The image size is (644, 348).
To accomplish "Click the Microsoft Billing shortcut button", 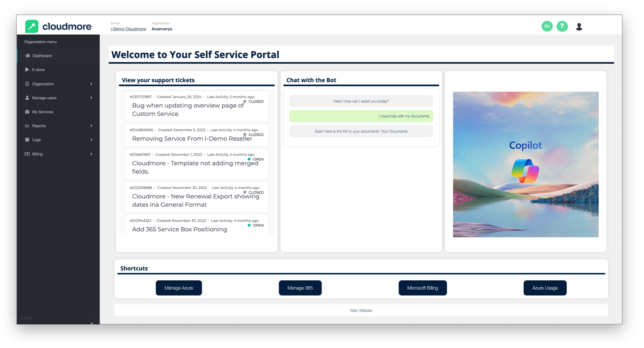I will pyautogui.click(x=423, y=288).
